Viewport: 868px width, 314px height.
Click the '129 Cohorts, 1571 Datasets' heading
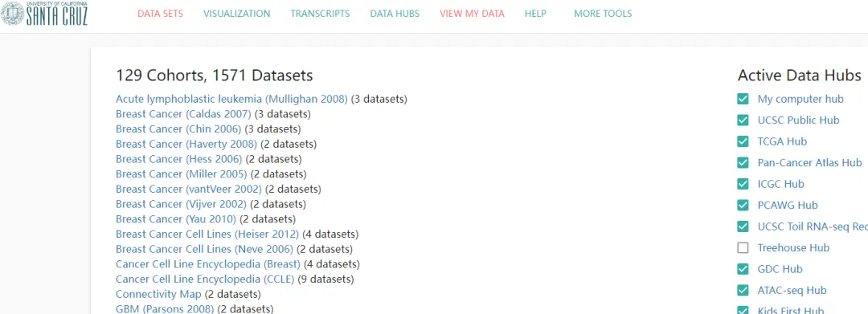(215, 75)
